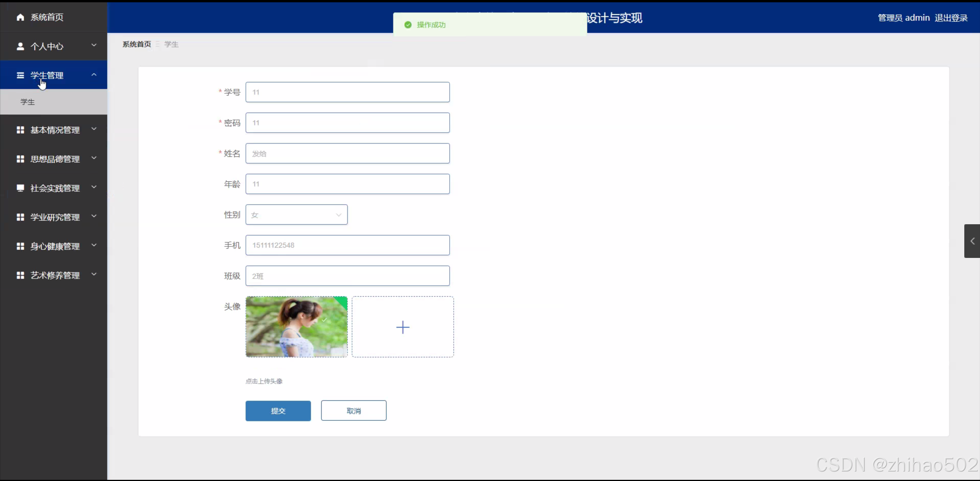Click the person icon beside 个人中心
Image resolution: width=980 pixels, height=481 pixels.
tap(20, 46)
